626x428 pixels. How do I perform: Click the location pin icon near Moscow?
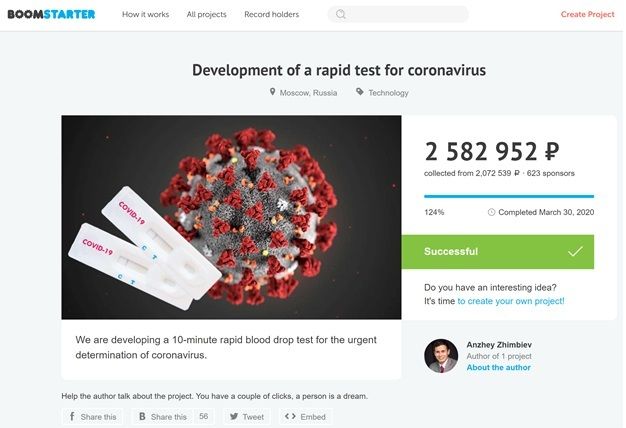coord(272,92)
